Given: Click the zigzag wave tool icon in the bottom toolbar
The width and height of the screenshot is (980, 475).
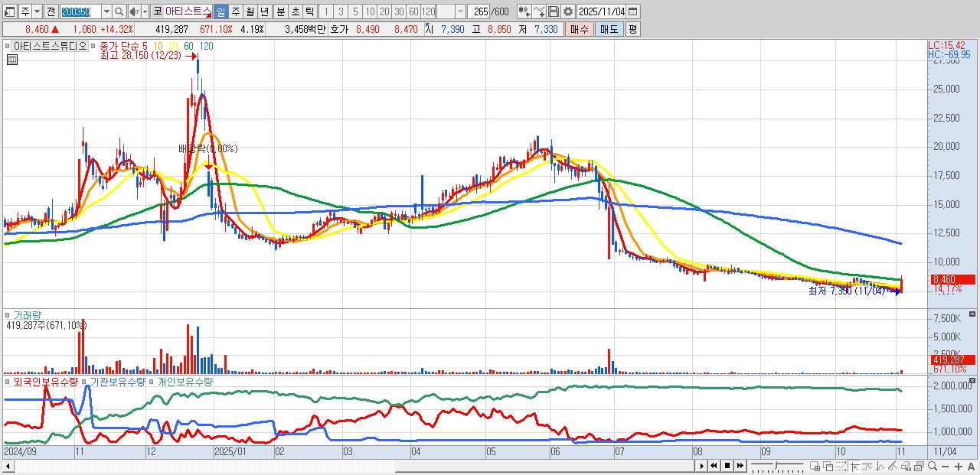Looking at the screenshot, I should (x=880, y=466).
